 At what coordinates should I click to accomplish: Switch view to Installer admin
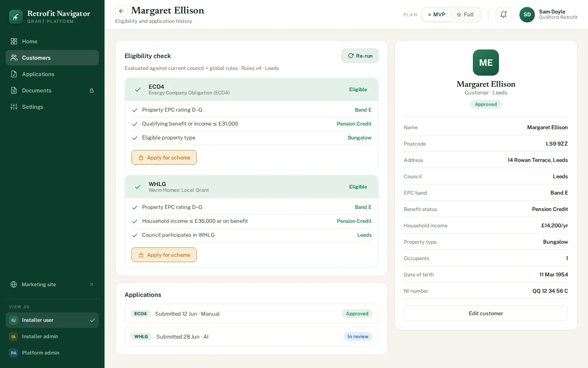click(x=52, y=337)
